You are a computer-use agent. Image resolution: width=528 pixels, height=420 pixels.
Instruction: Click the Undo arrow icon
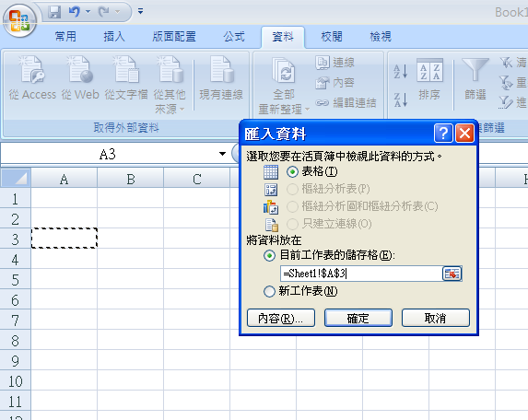tap(75, 12)
